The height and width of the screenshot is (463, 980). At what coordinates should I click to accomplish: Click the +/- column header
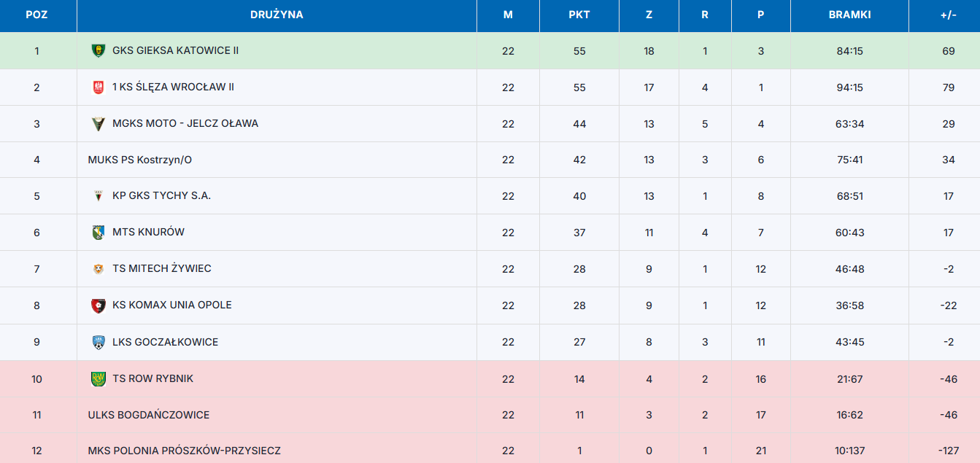click(948, 15)
